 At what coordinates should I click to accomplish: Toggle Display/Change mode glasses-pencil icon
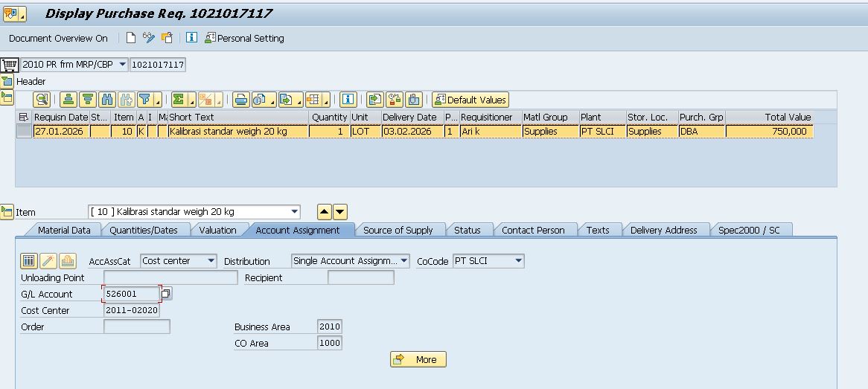149,38
